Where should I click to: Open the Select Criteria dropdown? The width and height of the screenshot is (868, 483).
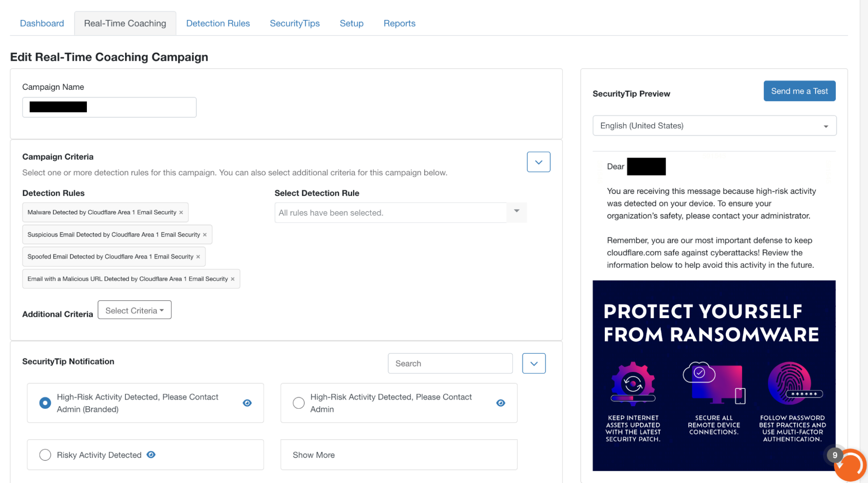click(x=135, y=310)
